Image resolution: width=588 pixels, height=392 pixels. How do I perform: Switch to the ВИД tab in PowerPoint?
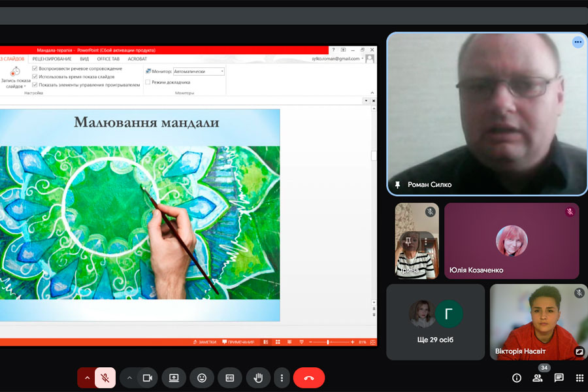click(x=84, y=59)
